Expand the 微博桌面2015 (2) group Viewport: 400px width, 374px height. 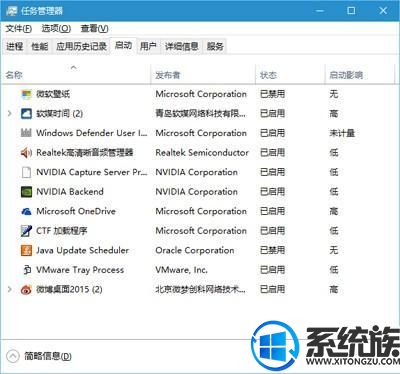click(10, 289)
